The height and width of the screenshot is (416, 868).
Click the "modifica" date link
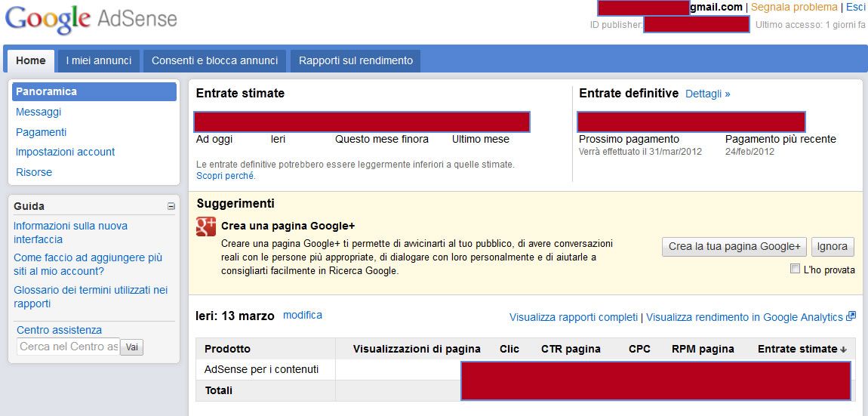pos(302,315)
